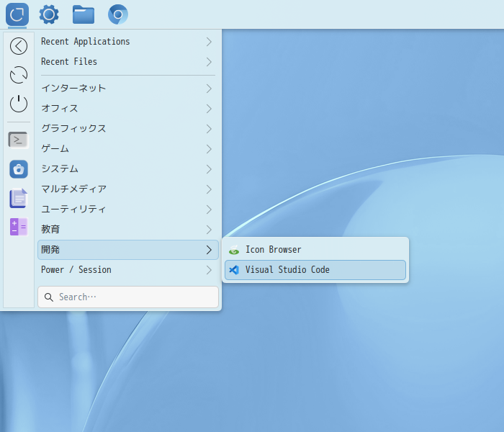This screenshot has height=432, width=504.
Task: Expand chevron next to Recent Files
Action: click(x=209, y=62)
